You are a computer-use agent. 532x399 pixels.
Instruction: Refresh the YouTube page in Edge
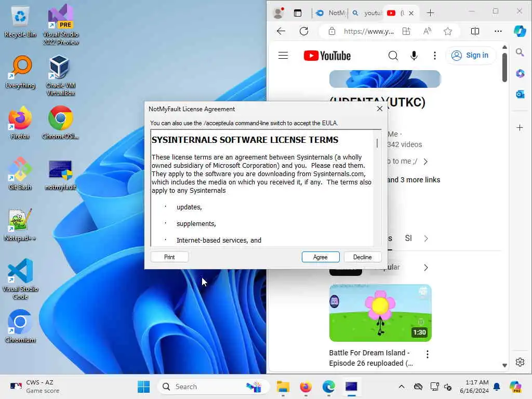[x=304, y=31]
